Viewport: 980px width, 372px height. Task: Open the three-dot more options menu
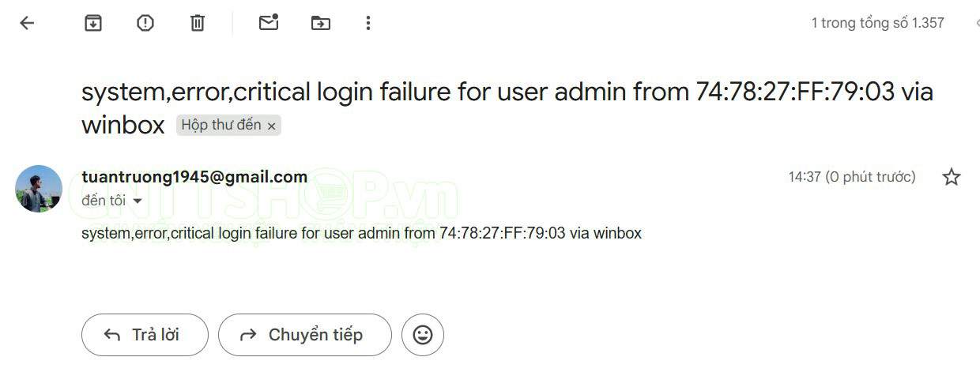(367, 23)
